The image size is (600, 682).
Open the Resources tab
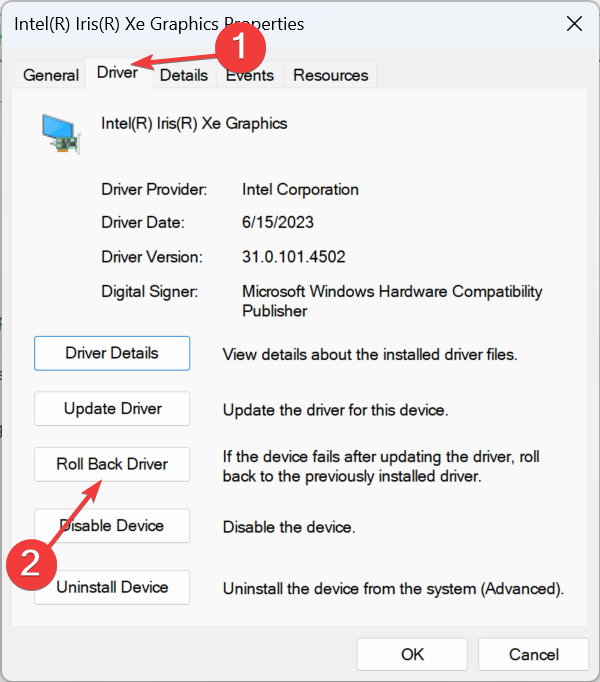(x=330, y=75)
